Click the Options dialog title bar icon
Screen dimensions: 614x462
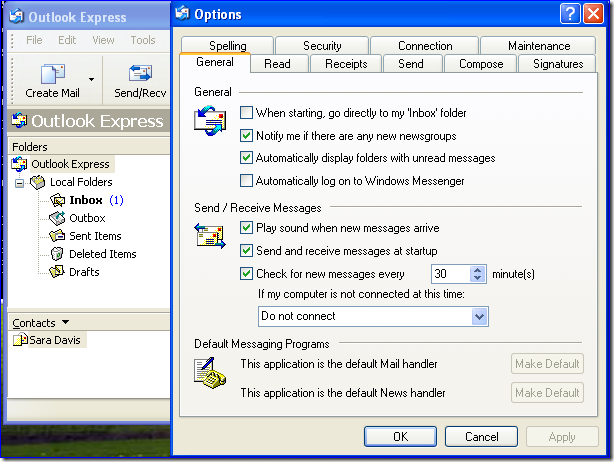[182, 14]
